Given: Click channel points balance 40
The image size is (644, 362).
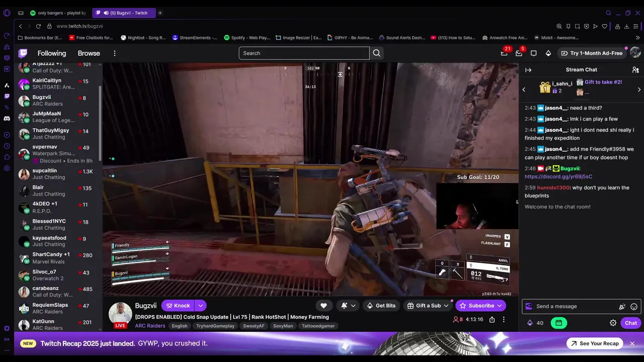Looking at the screenshot, I should [535, 323].
